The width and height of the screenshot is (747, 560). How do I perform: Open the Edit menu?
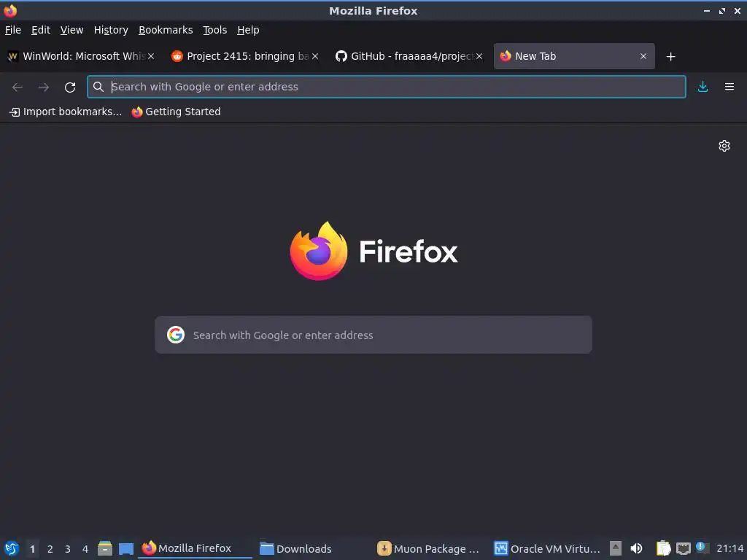[41, 30]
